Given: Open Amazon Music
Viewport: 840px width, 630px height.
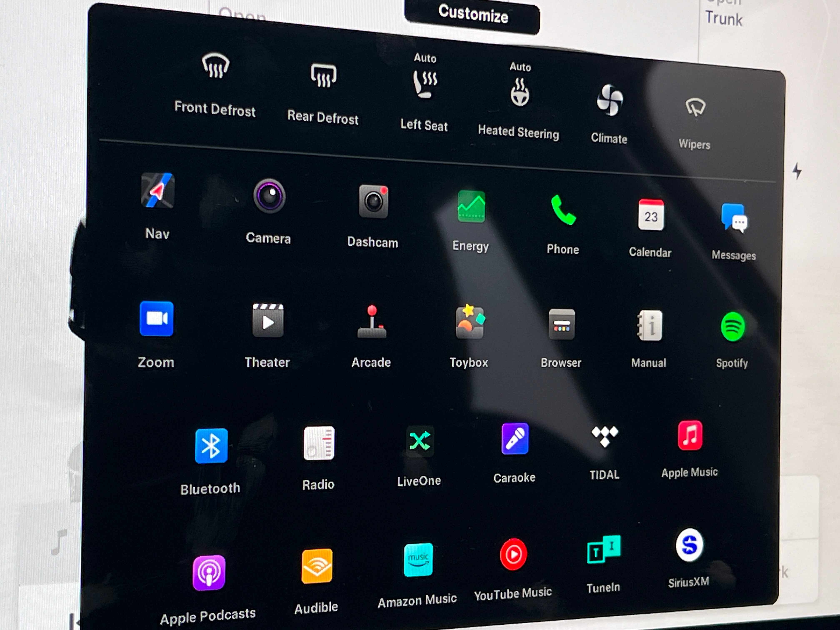Looking at the screenshot, I should 419,560.
